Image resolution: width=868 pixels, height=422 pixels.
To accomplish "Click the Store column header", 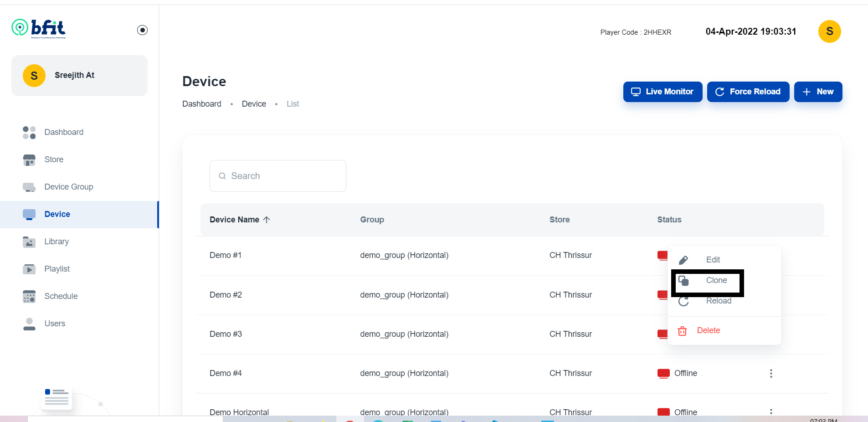I will [560, 220].
